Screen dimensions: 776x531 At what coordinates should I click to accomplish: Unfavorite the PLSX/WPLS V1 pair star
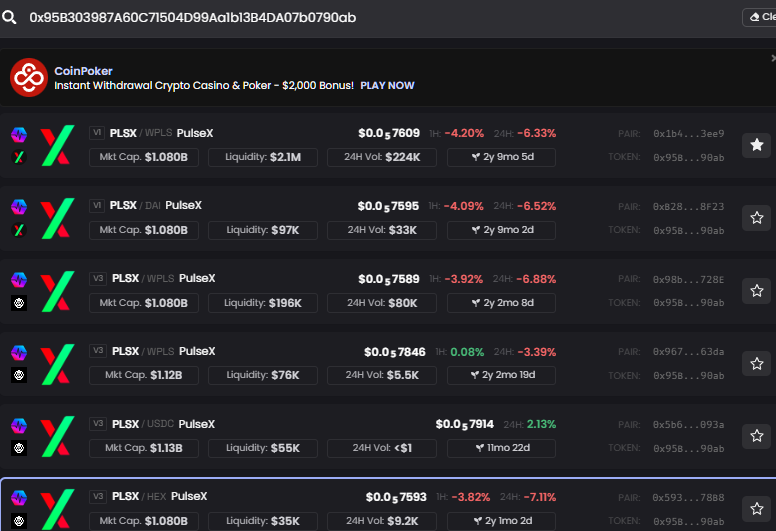(757, 145)
